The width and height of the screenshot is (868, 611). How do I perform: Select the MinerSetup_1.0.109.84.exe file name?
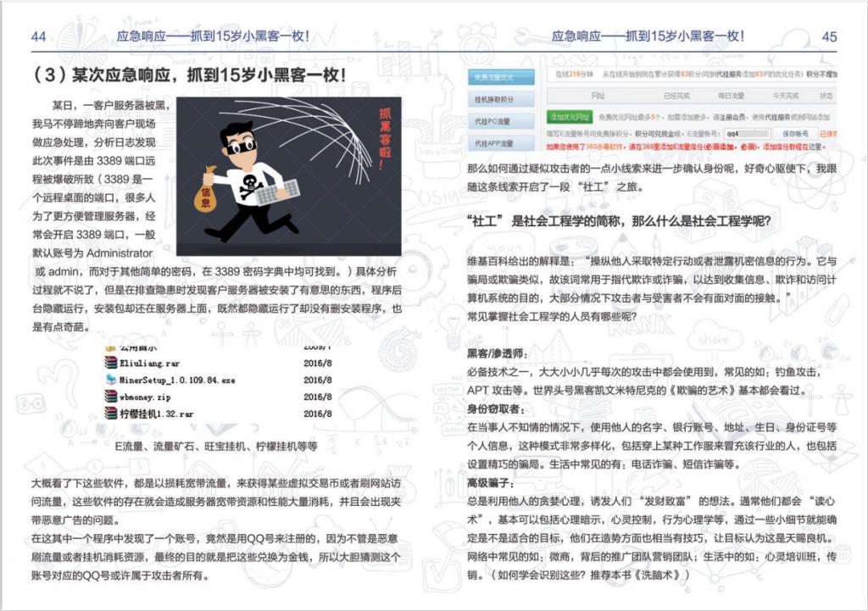coord(177,380)
